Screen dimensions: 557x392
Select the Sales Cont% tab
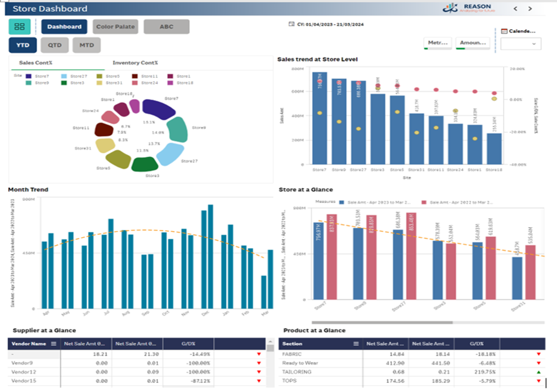[x=35, y=63]
